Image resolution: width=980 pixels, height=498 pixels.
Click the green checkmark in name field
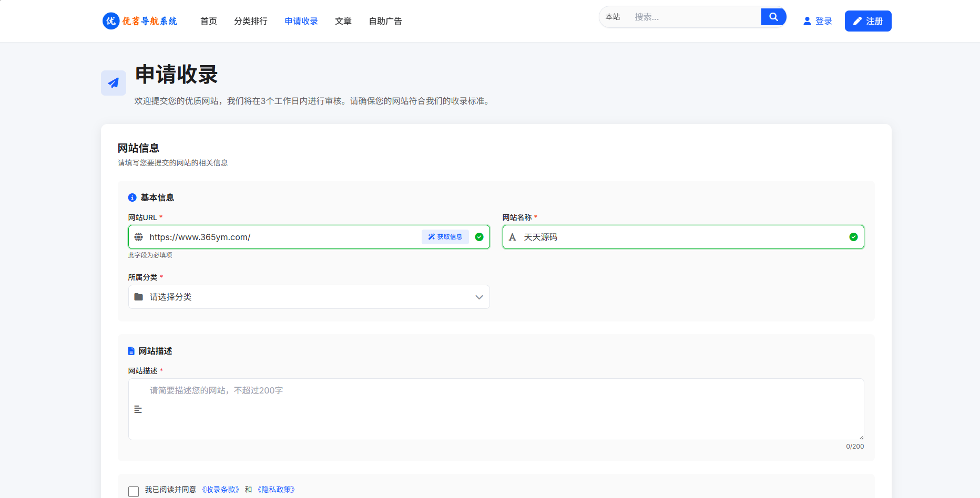[x=853, y=237]
